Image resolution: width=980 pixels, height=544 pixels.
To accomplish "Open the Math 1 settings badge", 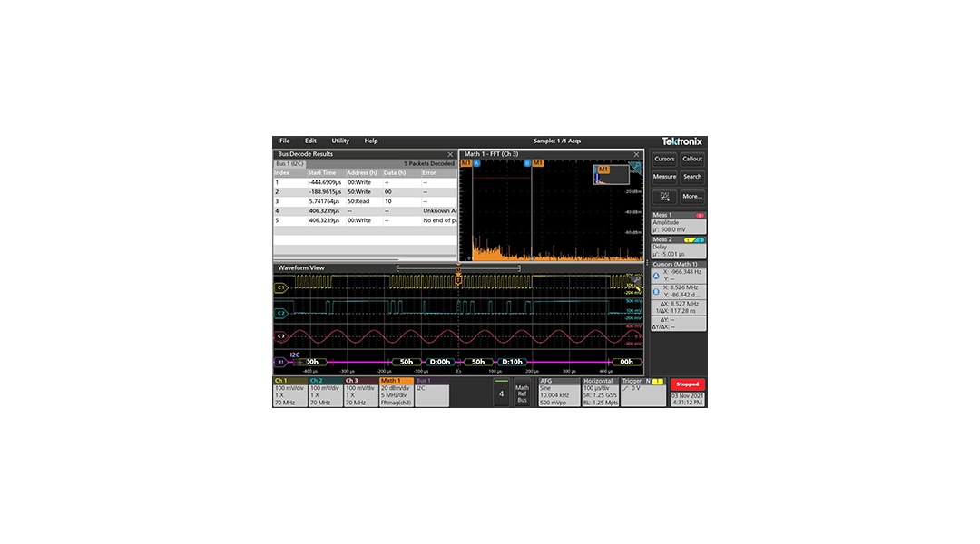I will pos(397,393).
